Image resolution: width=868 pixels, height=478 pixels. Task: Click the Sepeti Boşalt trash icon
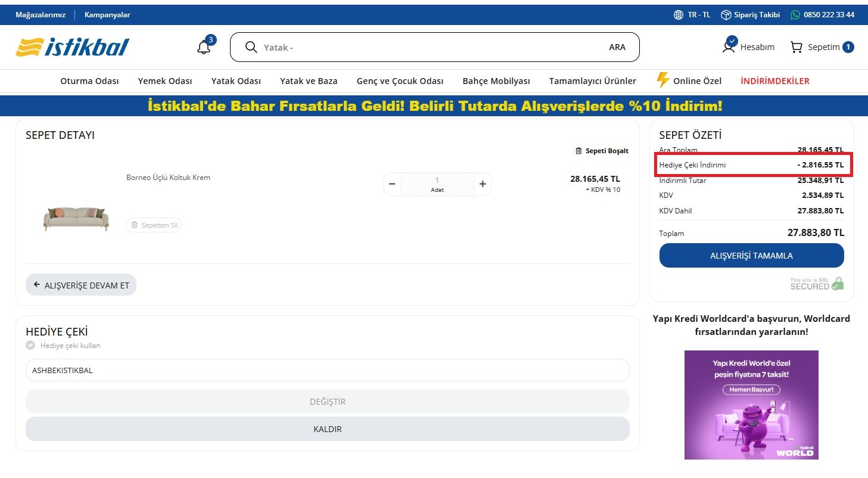click(x=578, y=151)
